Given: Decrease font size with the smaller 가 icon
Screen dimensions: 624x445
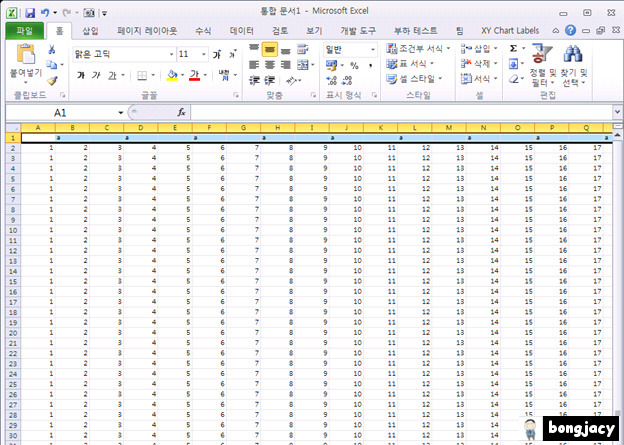Looking at the screenshot, I should click(232, 55).
